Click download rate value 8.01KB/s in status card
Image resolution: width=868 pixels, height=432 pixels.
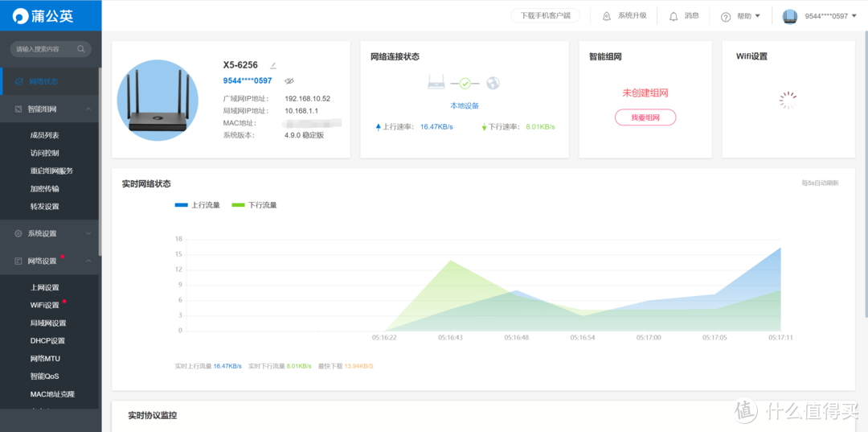click(540, 127)
